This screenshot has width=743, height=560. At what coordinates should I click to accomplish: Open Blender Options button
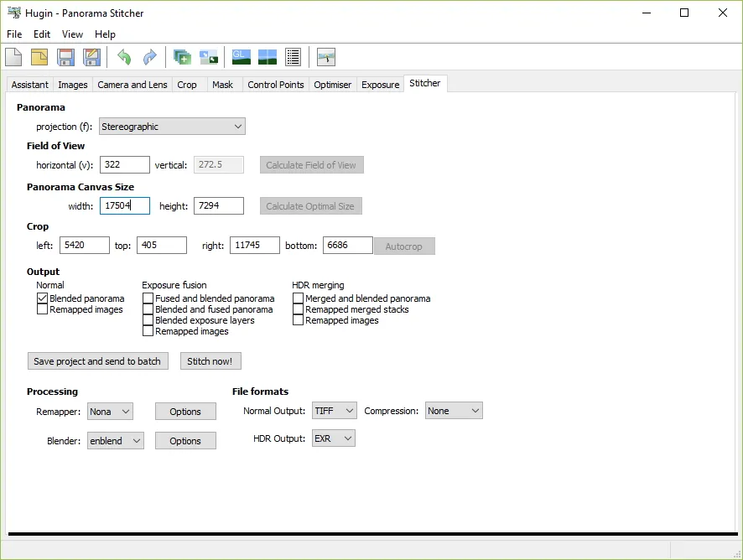[185, 441]
